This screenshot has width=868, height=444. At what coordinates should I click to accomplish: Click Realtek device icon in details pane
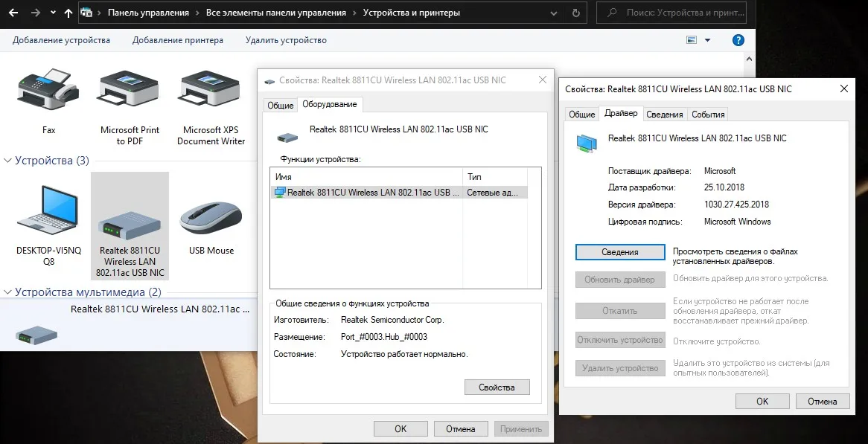[36, 335]
